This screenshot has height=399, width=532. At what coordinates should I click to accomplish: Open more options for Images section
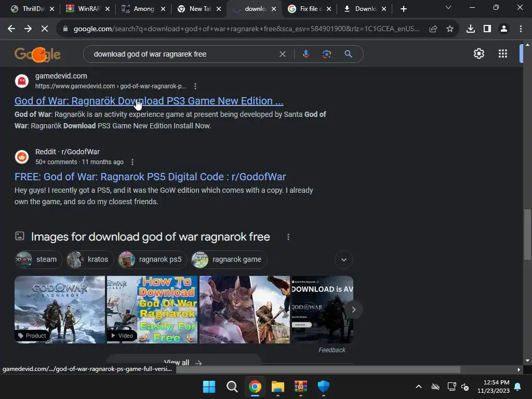[288, 237]
